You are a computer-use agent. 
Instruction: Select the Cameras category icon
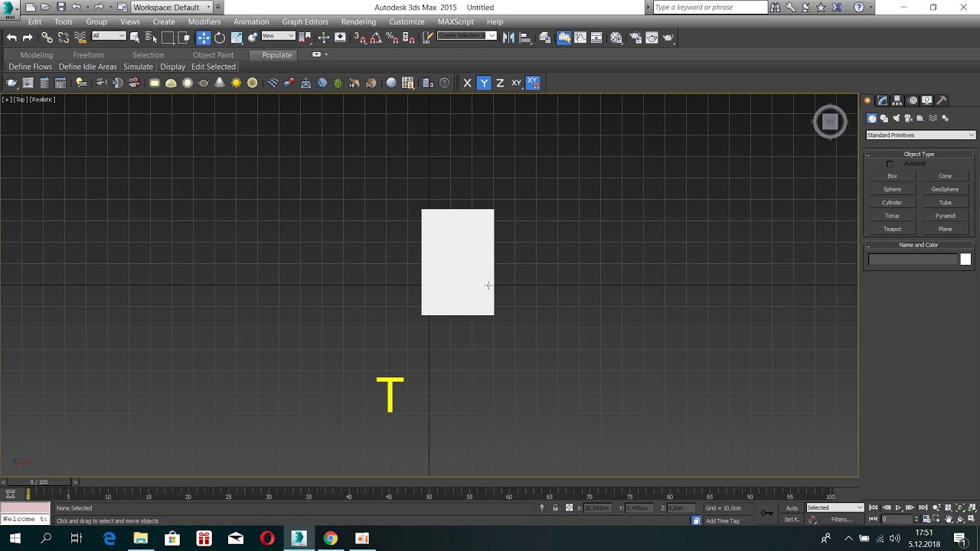click(x=909, y=119)
